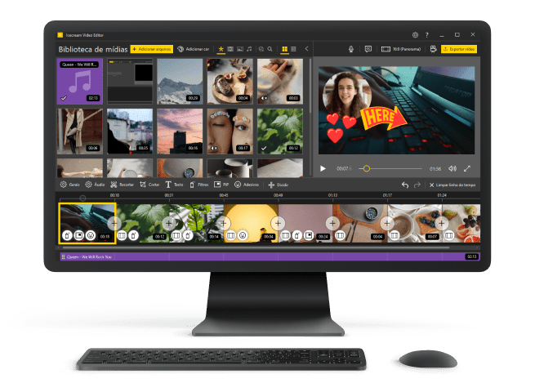Add transition after the yellow sun clip
535x392 pixels.
point(278,223)
